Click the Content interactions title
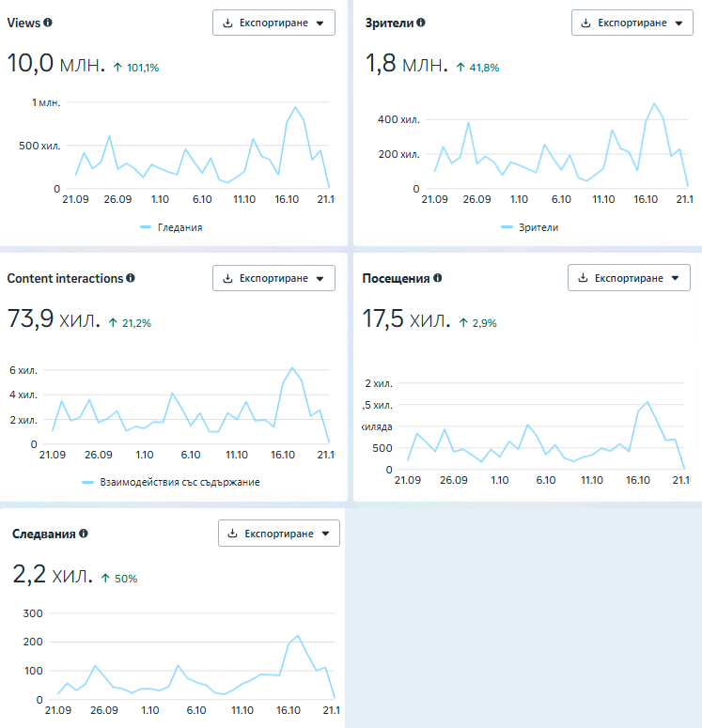This screenshot has width=702, height=728. tap(65, 278)
